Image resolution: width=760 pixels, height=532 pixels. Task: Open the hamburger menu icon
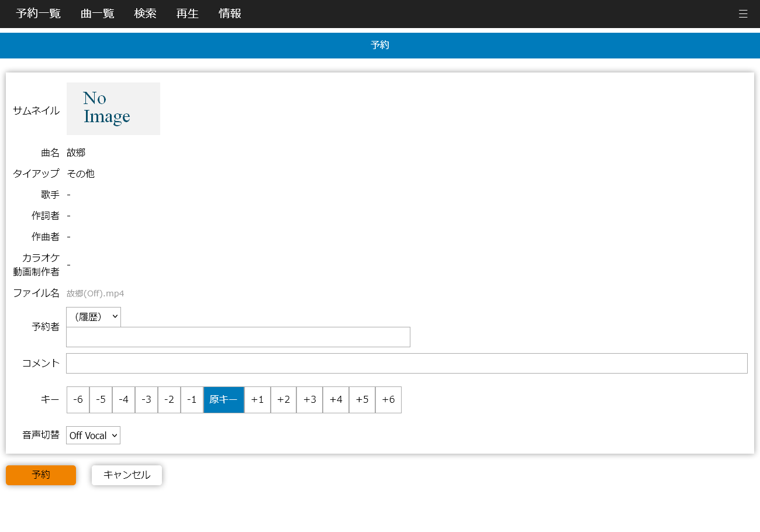coord(743,14)
